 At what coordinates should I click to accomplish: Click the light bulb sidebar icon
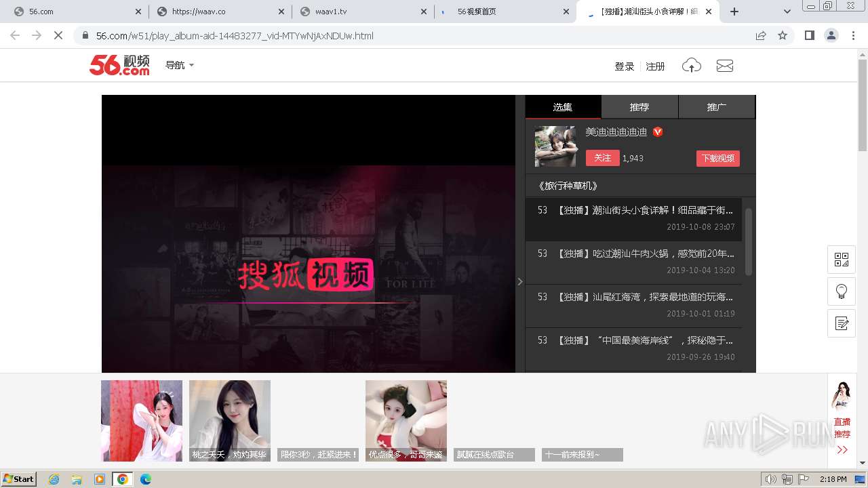pos(842,291)
